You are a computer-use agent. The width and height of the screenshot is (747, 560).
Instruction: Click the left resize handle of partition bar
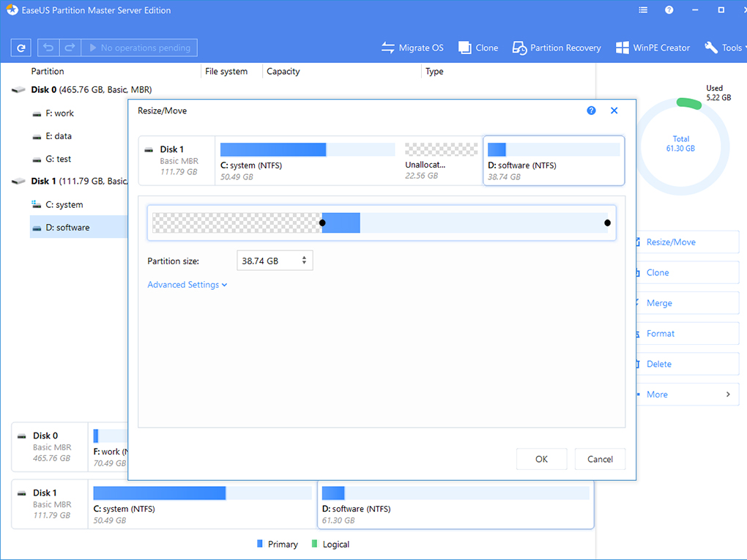point(322,223)
